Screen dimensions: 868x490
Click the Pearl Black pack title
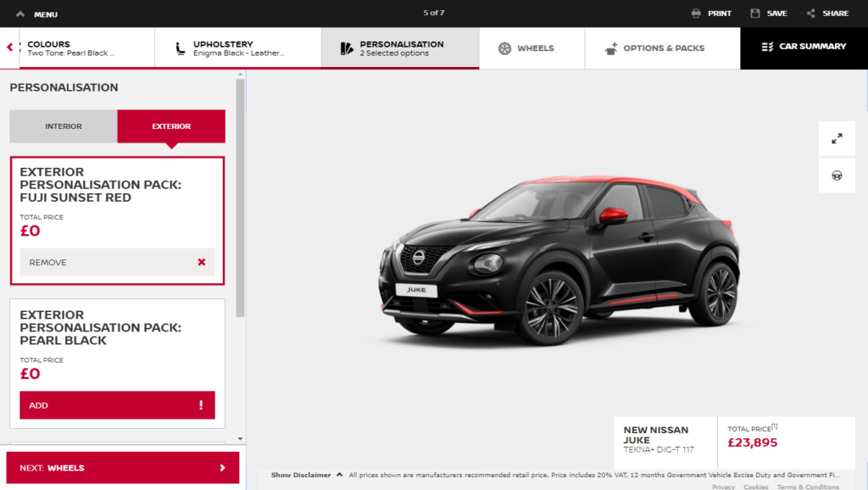pyautogui.click(x=100, y=328)
